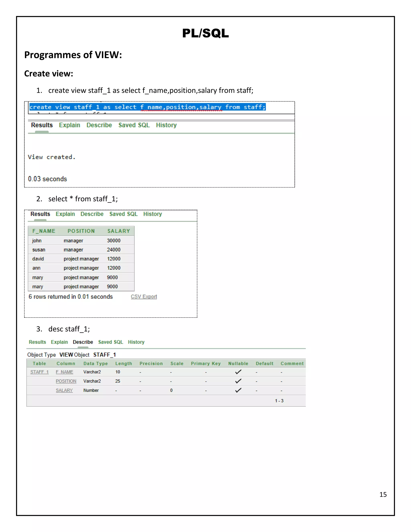Open History tab in desc staff_1 section

pos(136,342)
